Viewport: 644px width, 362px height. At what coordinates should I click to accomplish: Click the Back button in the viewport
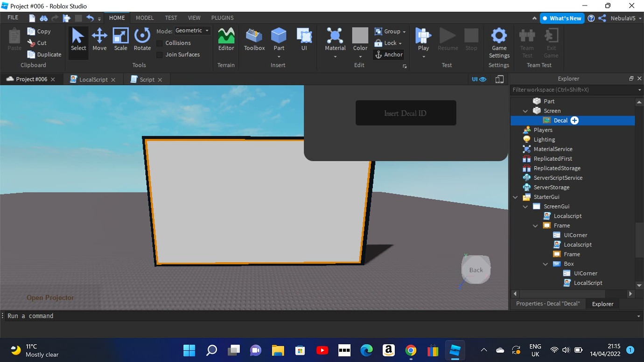(x=476, y=270)
